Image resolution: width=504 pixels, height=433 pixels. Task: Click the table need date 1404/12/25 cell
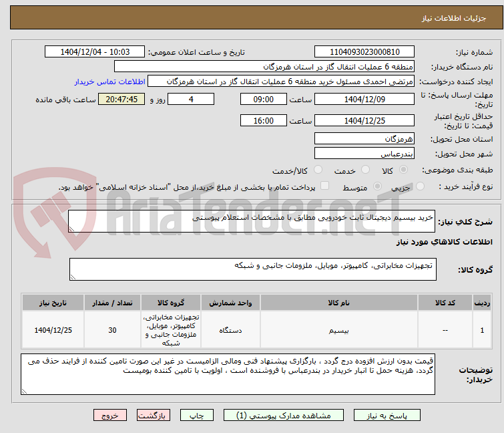(53, 330)
